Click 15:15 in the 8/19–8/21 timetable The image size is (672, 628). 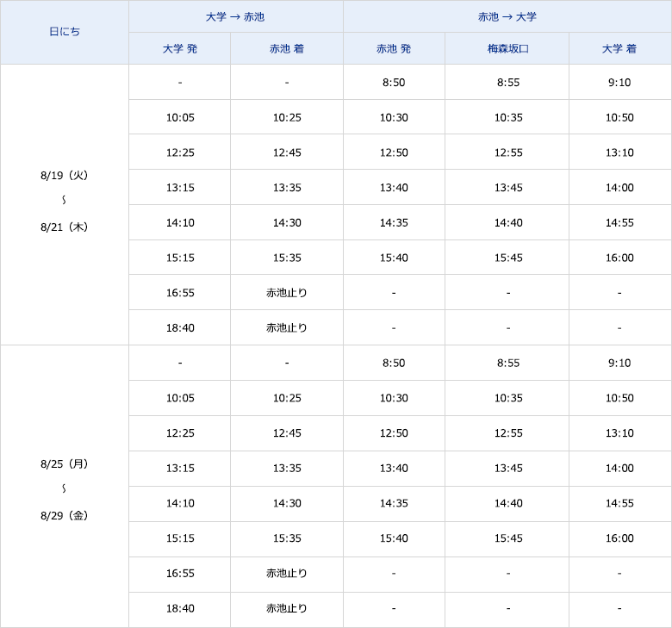(x=180, y=258)
